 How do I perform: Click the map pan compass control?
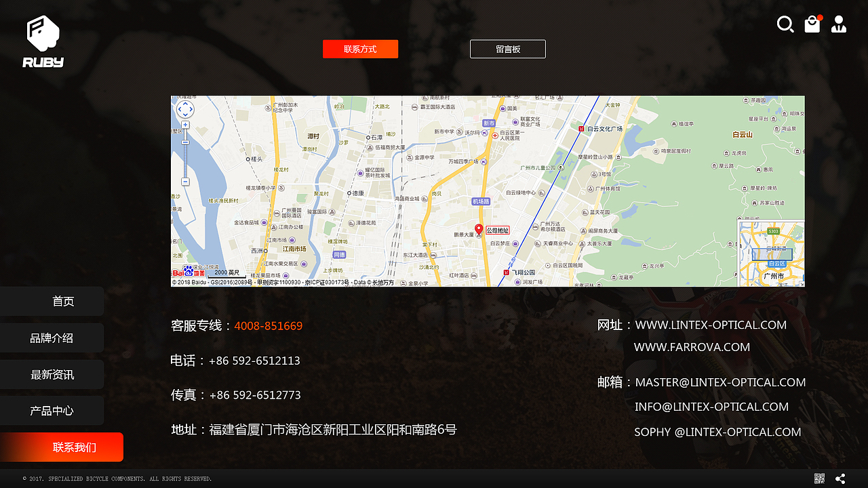coord(185,109)
